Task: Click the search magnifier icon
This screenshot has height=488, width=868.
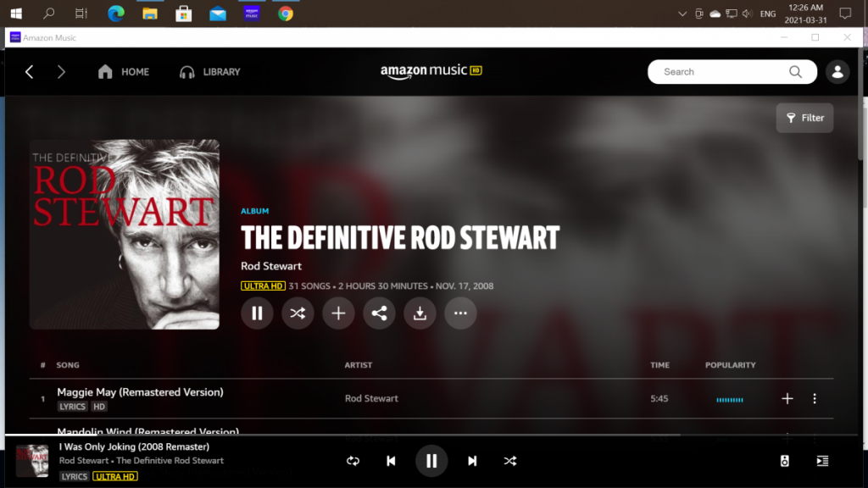Action: point(795,72)
